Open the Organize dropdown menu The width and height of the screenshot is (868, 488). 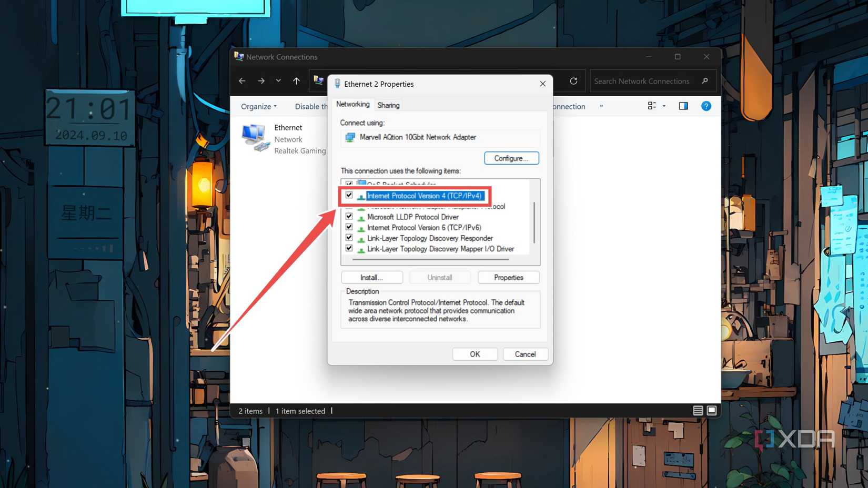pos(258,106)
